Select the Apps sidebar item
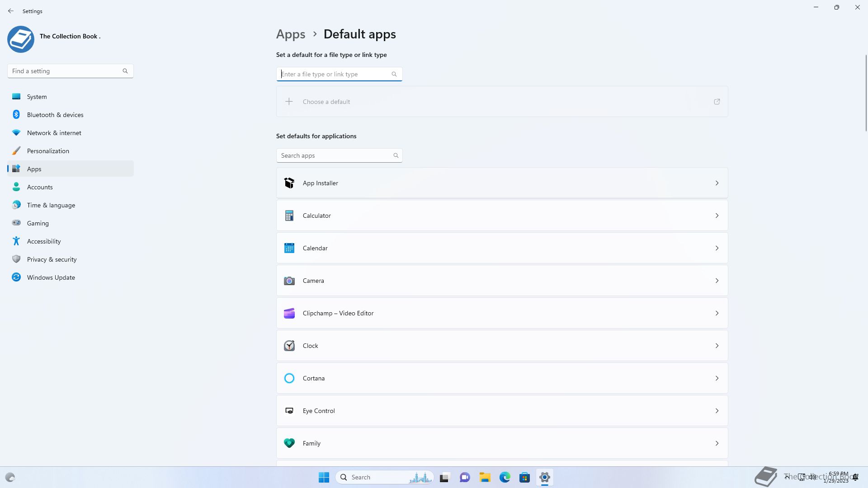 pos(71,169)
